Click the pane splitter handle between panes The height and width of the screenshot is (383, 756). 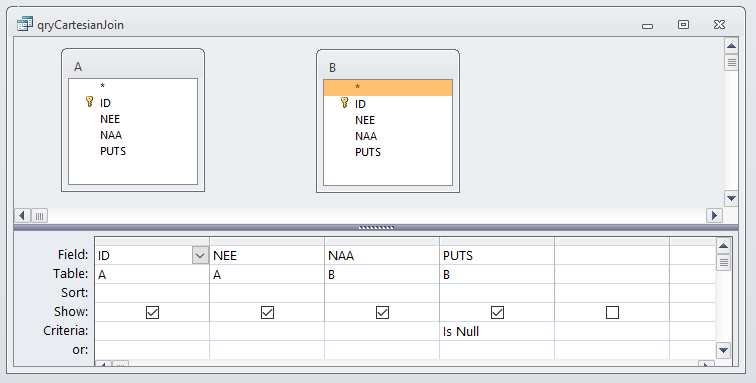pos(376,227)
